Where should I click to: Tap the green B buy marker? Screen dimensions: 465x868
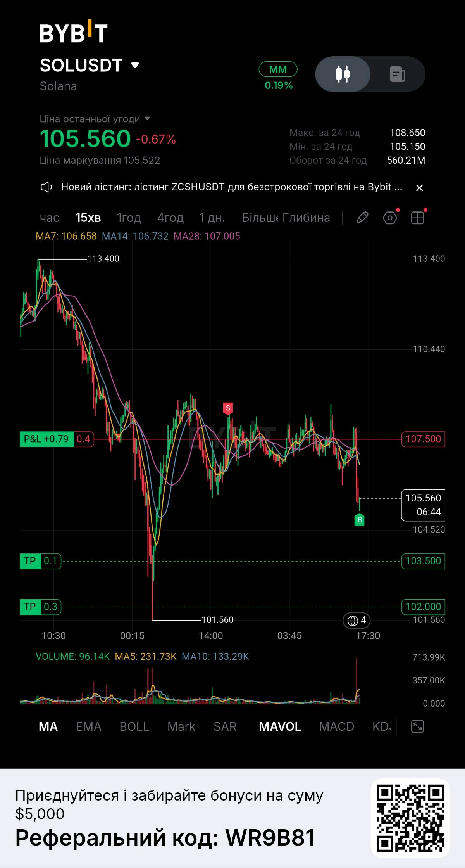[360, 520]
